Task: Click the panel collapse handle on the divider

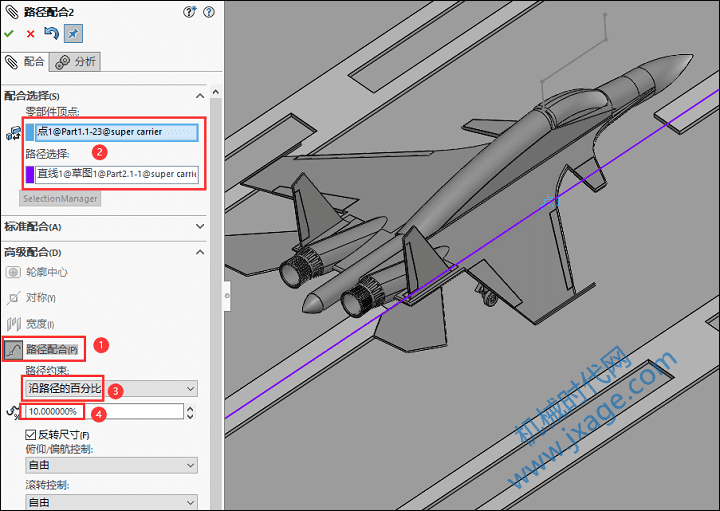Action: (x=227, y=296)
